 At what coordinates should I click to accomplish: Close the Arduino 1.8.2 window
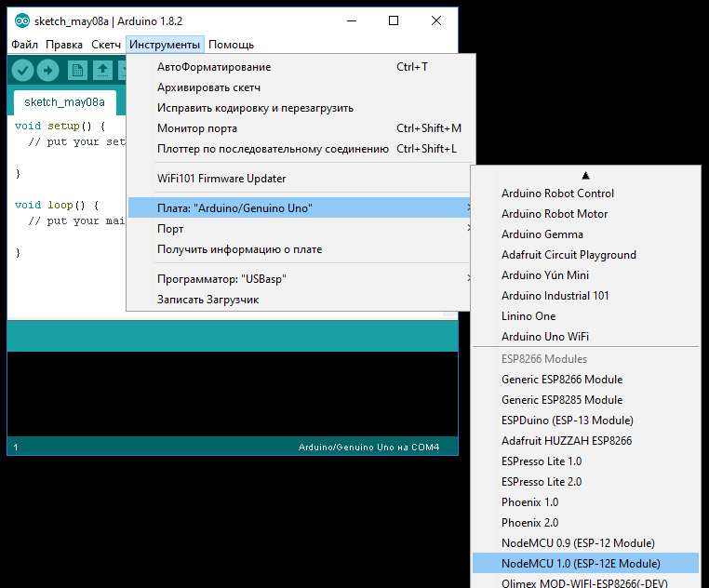click(x=435, y=20)
